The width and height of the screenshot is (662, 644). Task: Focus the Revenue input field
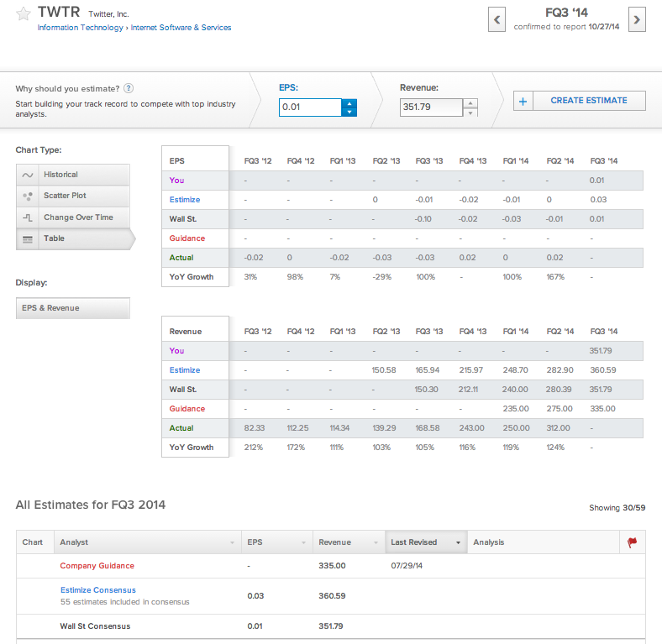point(431,107)
